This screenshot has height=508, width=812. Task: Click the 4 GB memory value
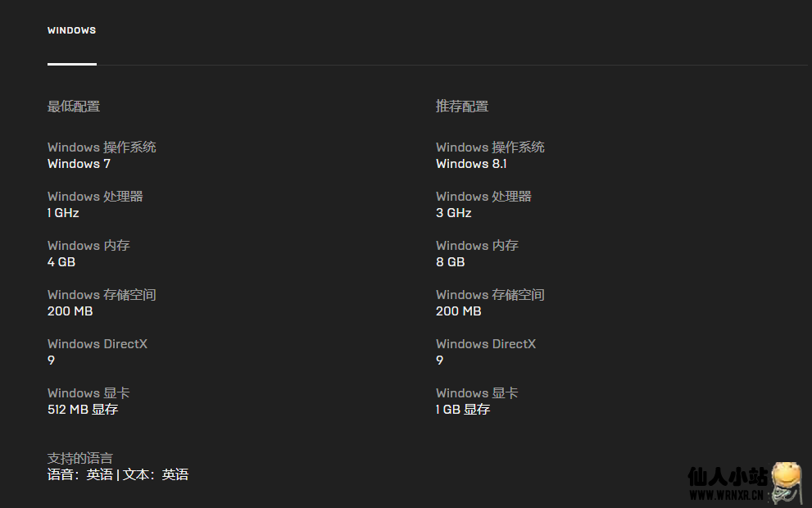[61, 262]
